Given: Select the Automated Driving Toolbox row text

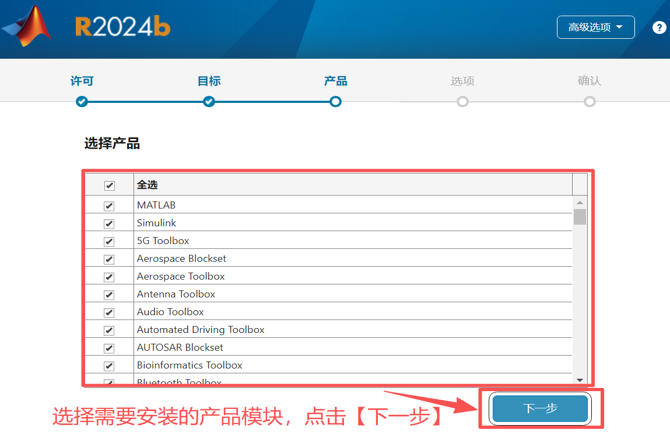Looking at the screenshot, I should tap(200, 330).
